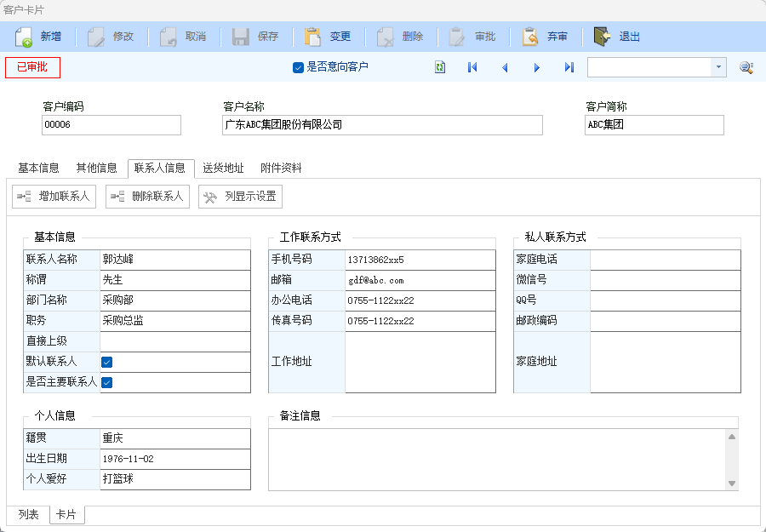Switch to the 列表 view tab
This screenshot has width=766, height=532.
pyautogui.click(x=28, y=515)
